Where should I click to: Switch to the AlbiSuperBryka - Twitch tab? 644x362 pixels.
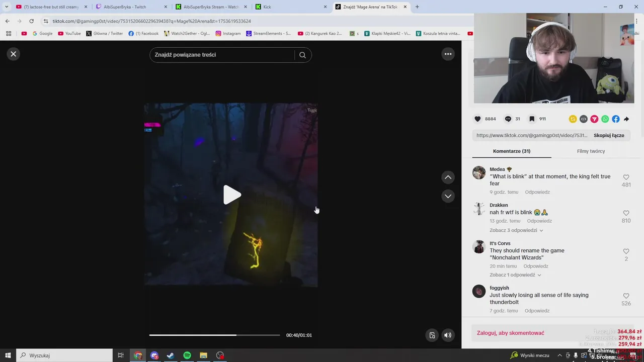132,7
